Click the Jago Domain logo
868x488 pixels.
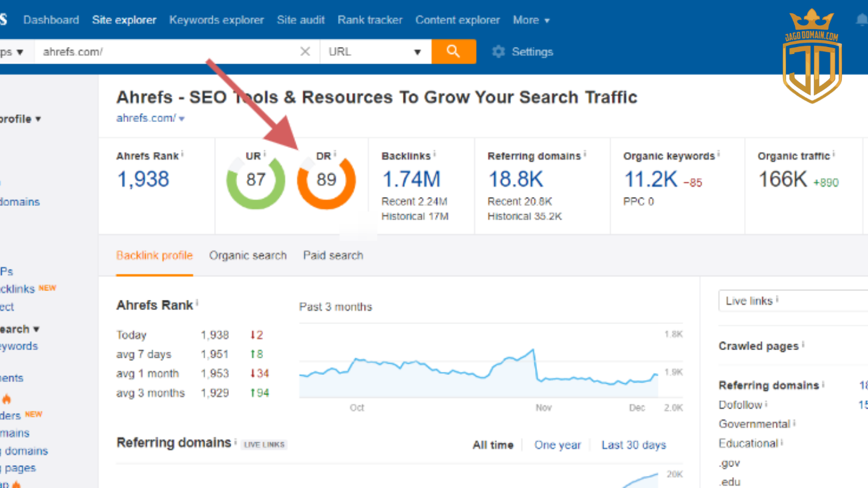click(813, 56)
